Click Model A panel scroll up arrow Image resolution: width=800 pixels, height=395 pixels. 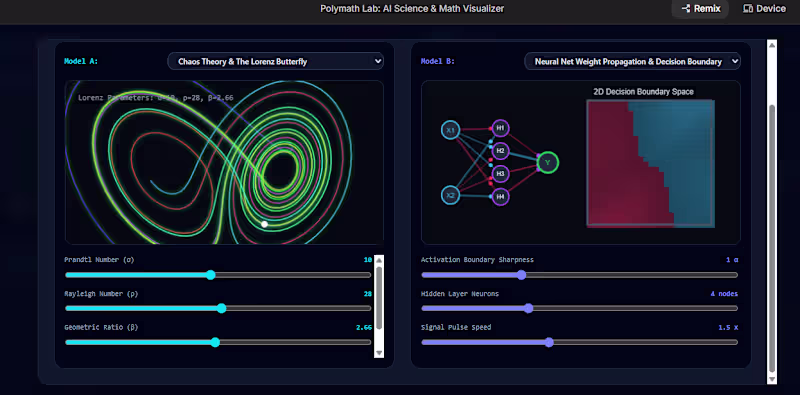point(379,260)
